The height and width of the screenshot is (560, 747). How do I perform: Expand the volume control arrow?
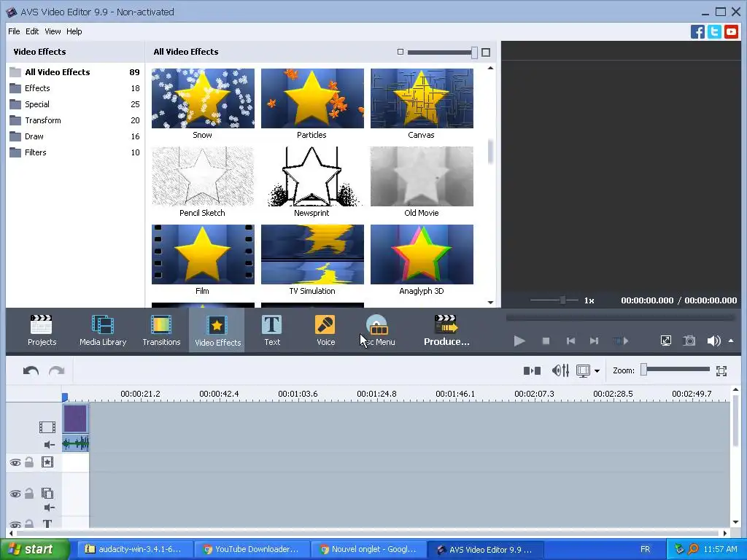(731, 341)
